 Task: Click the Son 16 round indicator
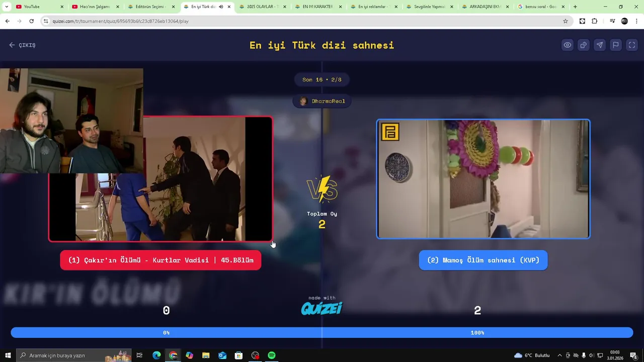pos(322,79)
